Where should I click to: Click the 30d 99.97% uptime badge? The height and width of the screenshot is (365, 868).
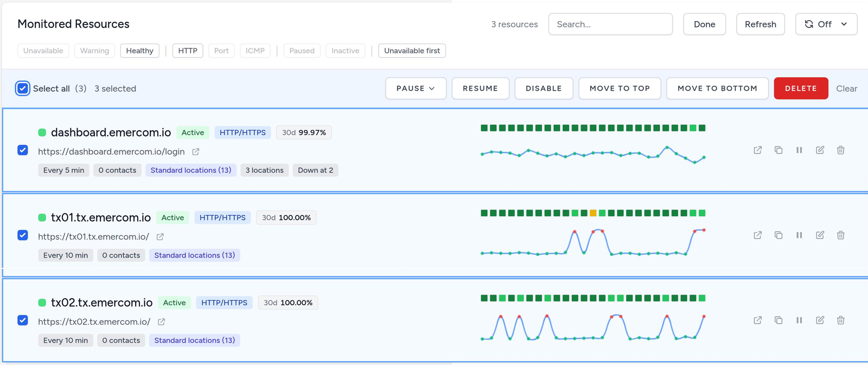304,133
